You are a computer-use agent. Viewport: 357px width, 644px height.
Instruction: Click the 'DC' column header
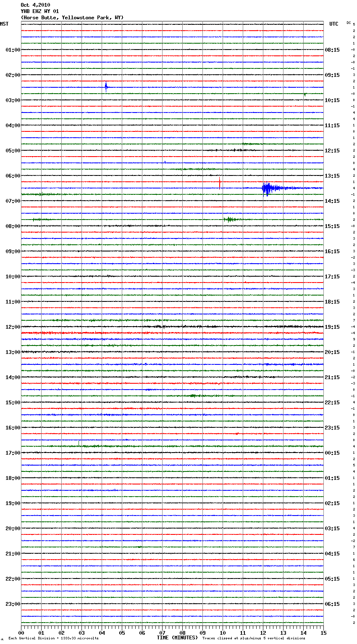pos(349,23)
